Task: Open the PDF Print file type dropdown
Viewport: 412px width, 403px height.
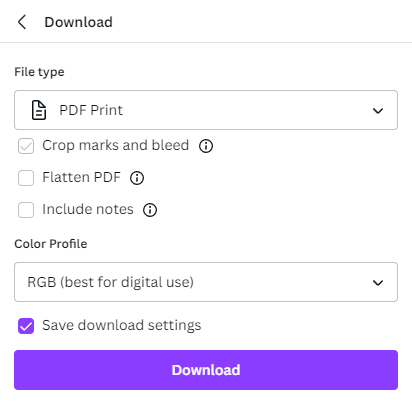Action: (x=206, y=110)
